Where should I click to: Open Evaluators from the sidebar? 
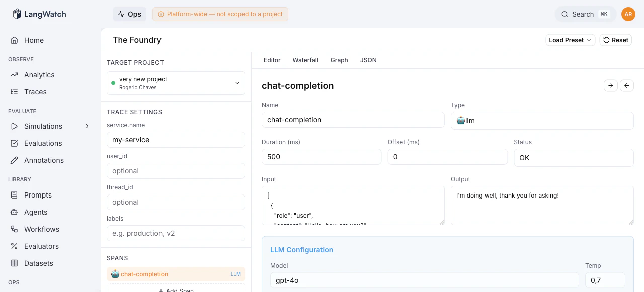coord(42,246)
